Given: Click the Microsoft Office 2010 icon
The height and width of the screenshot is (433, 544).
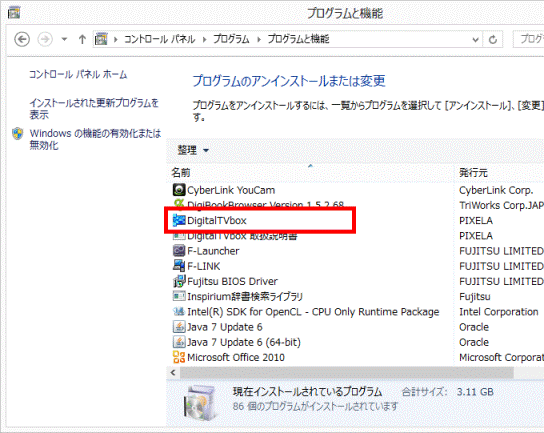Looking at the screenshot, I should click(x=179, y=357).
